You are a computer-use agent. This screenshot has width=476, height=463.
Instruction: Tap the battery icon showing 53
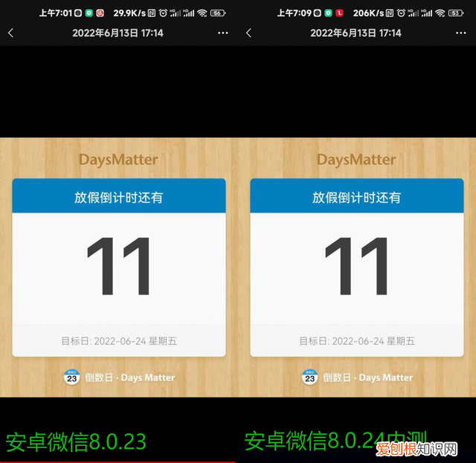tap(456, 13)
